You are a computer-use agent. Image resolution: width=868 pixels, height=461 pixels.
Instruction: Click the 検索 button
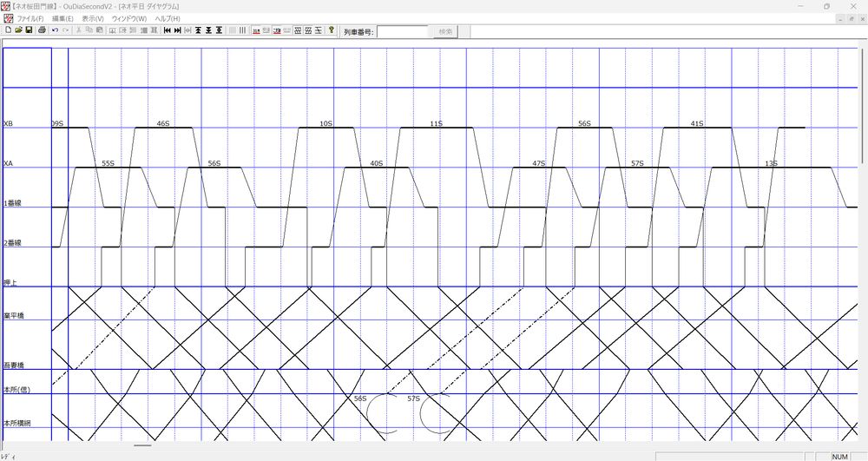(x=445, y=31)
